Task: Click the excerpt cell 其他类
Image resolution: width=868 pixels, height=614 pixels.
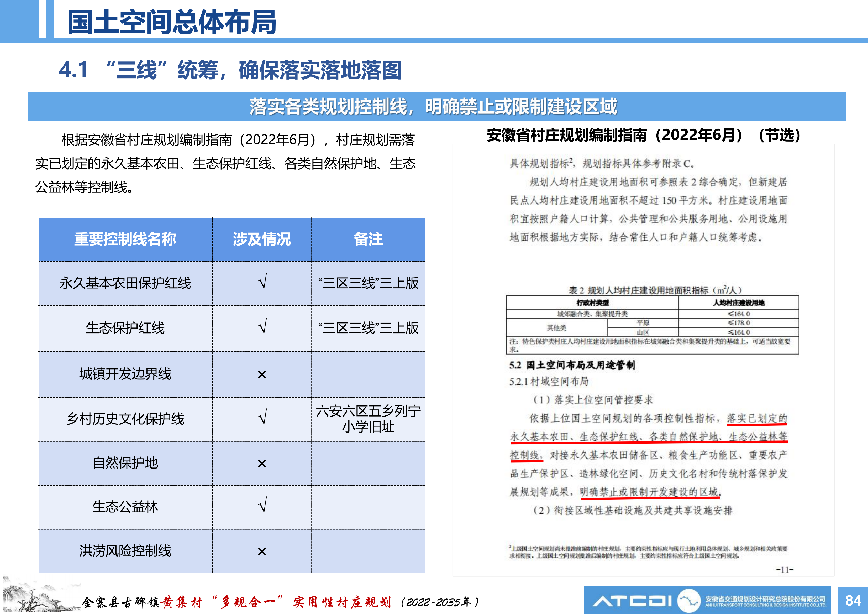Action: [556, 328]
